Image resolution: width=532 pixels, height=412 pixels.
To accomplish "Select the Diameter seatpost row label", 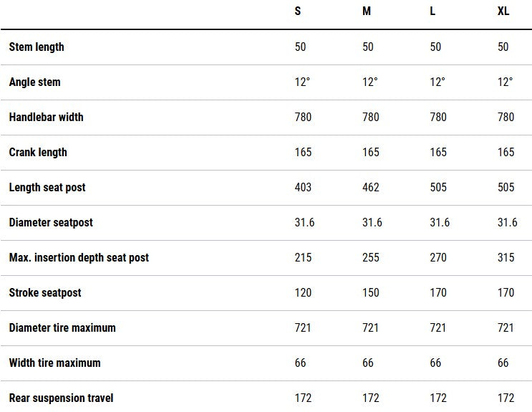I will pyautogui.click(x=51, y=222).
